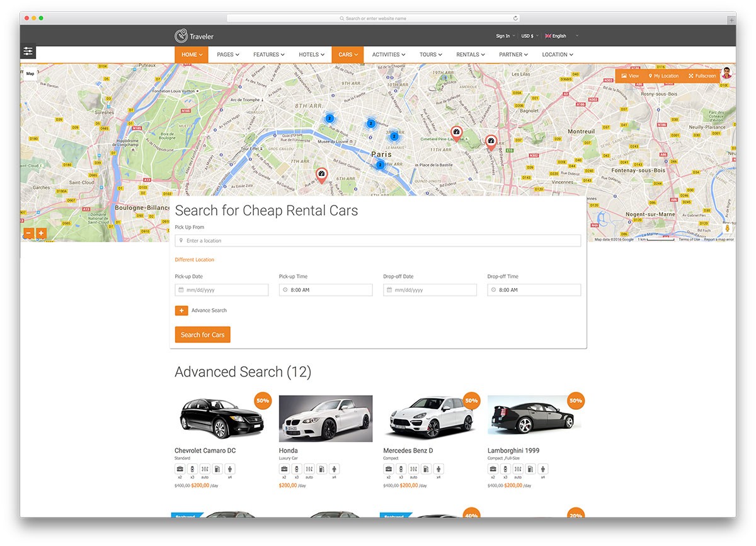Click the 50% badge on Chevrolet Camaro
This screenshot has height=546, width=756.
click(263, 400)
